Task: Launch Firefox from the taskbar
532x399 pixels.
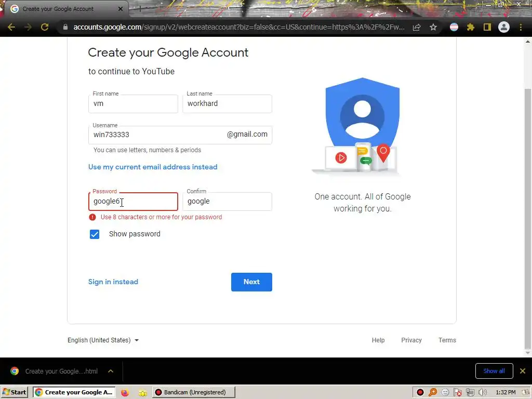Action: tap(125, 393)
